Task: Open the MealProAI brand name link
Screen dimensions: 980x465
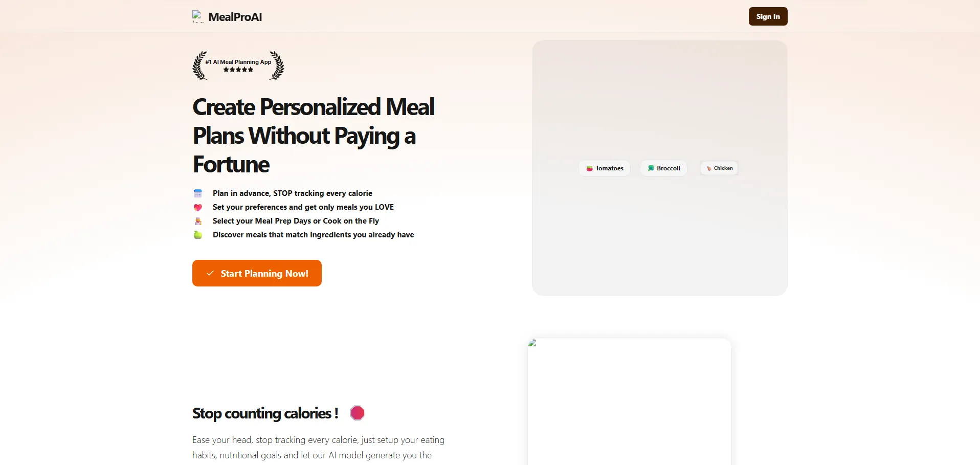Action: point(235,17)
